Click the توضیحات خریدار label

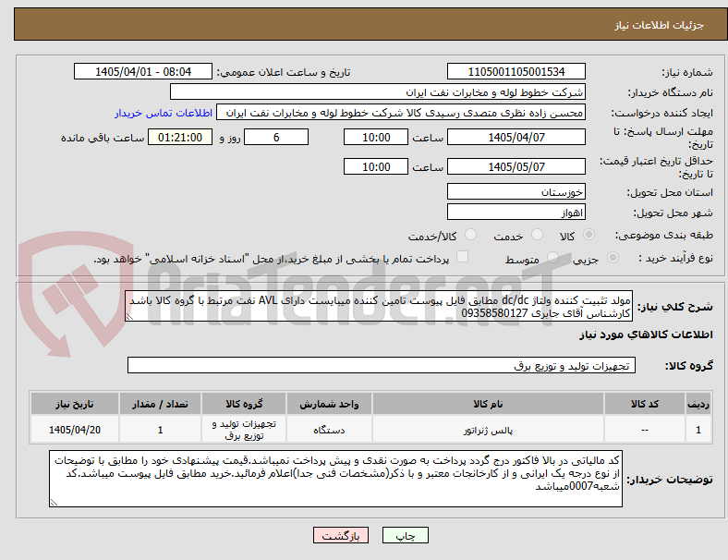click(x=670, y=480)
